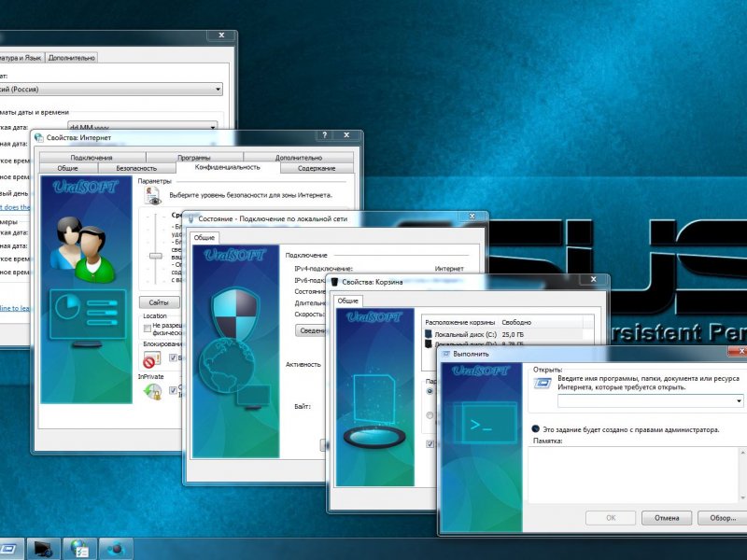Image resolution: width=747 pixels, height=560 pixels.
Task: Open the short date dropdown showing dd.MM.yyyy
Action: 143,127
